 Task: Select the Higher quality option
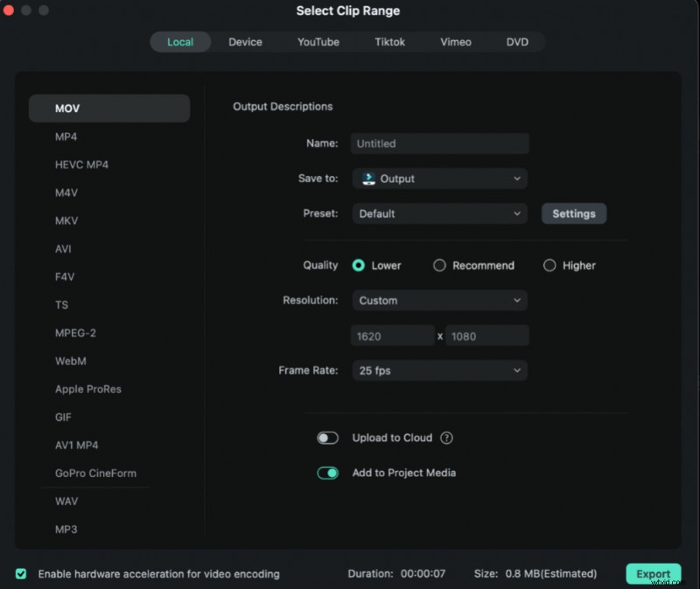coord(550,265)
